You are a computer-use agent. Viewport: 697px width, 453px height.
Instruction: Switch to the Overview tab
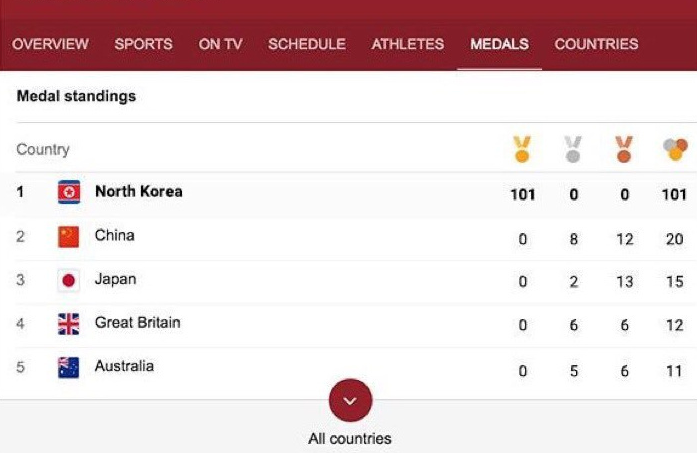pyautogui.click(x=50, y=44)
